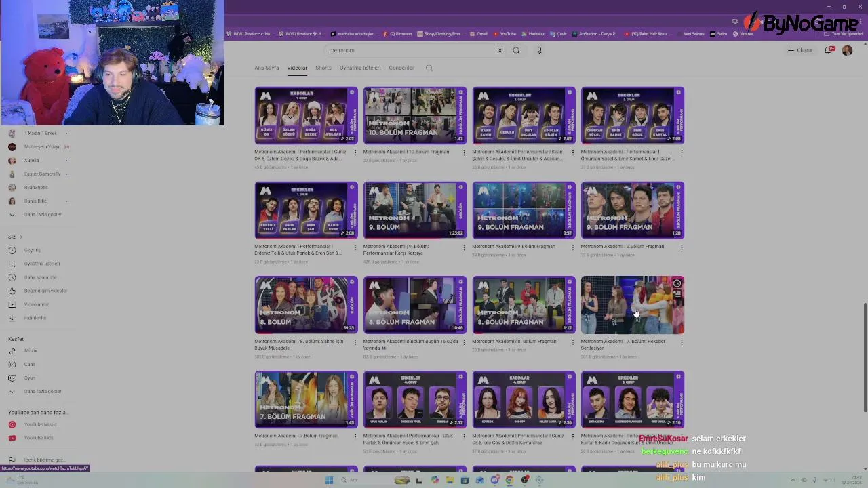Open File Explorer from the taskbar

click(450, 480)
